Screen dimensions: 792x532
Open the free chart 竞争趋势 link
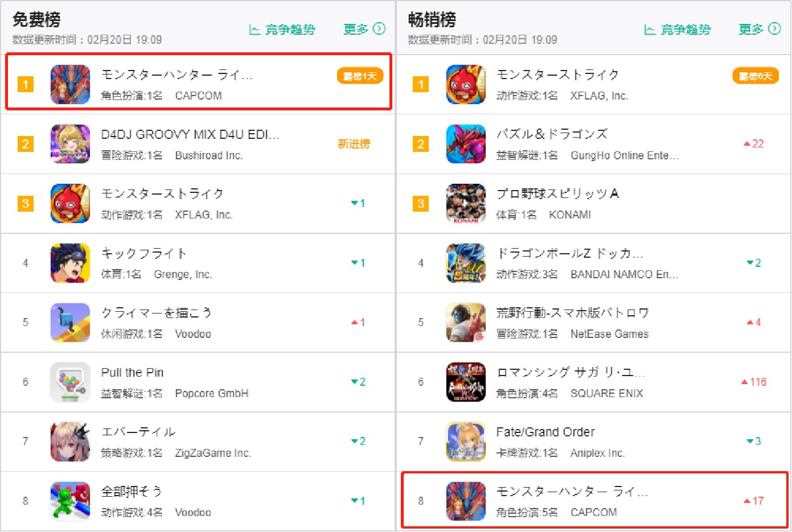pos(282,30)
